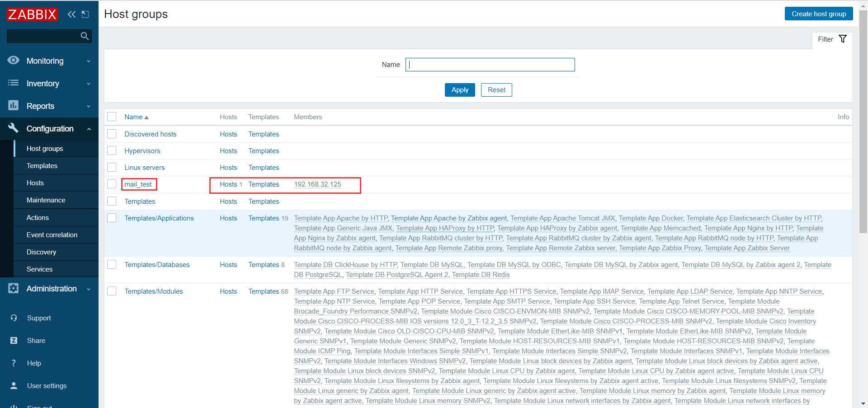The image size is (868, 408).
Task: Click scrollbar down arrow
Action: coord(863,404)
